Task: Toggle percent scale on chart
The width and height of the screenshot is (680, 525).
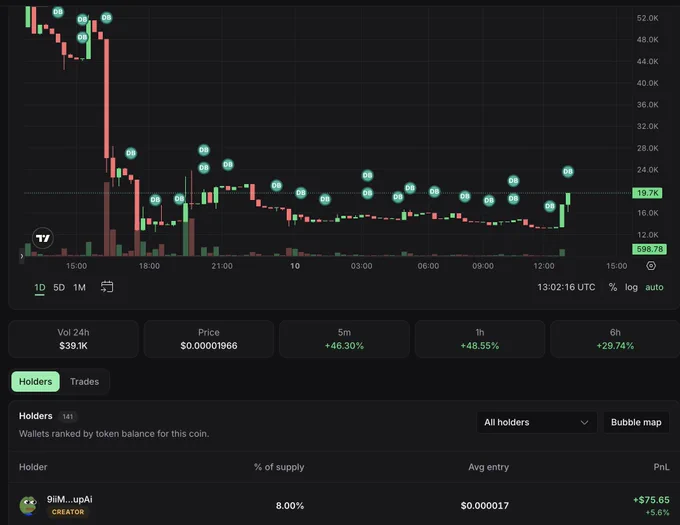Action: tap(613, 287)
